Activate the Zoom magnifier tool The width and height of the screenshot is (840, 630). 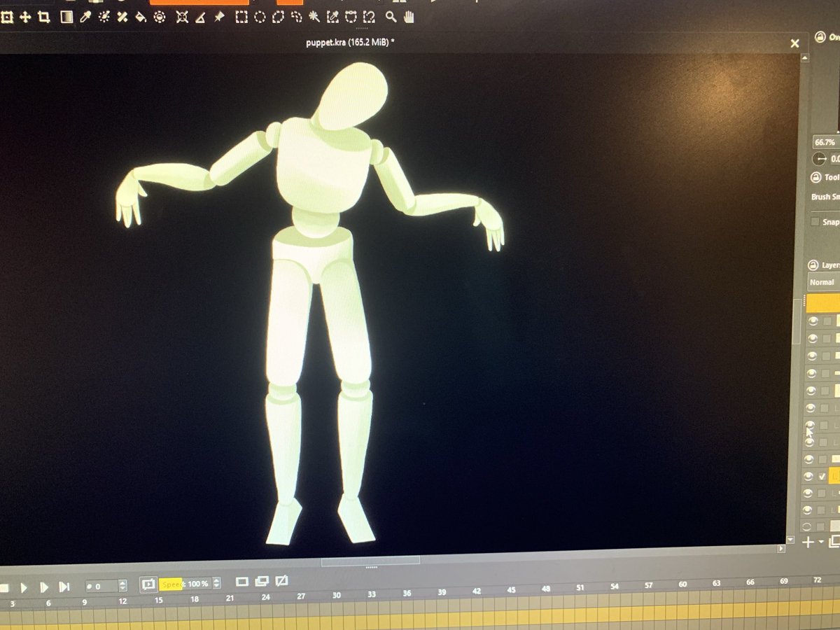pos(391,17)
